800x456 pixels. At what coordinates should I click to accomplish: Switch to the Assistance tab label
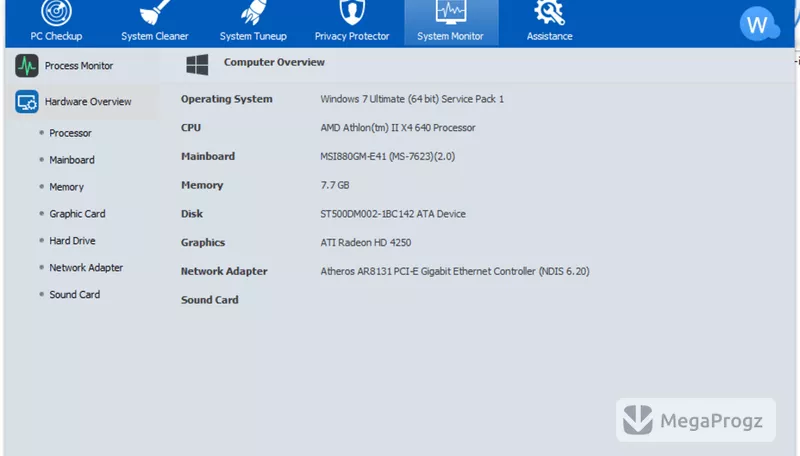tap(549, 36)
